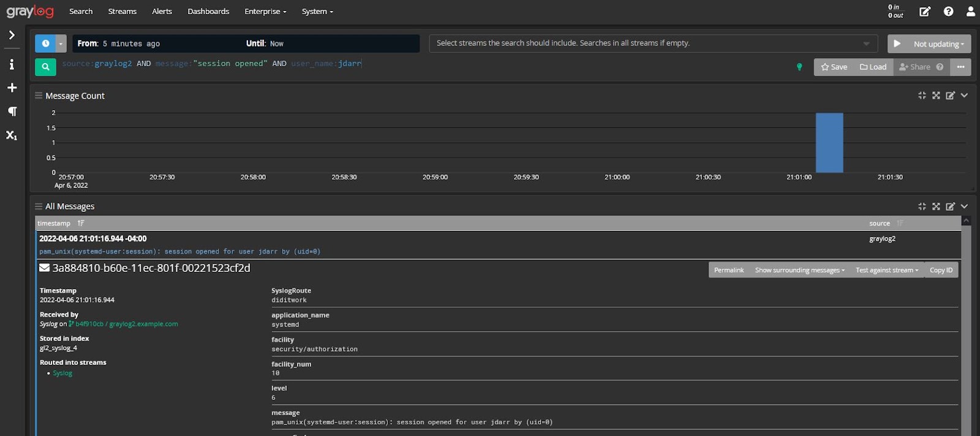Screen dimensions: 980x436
Task: Open the time range clock picker
Action: [x=45, y=43]
